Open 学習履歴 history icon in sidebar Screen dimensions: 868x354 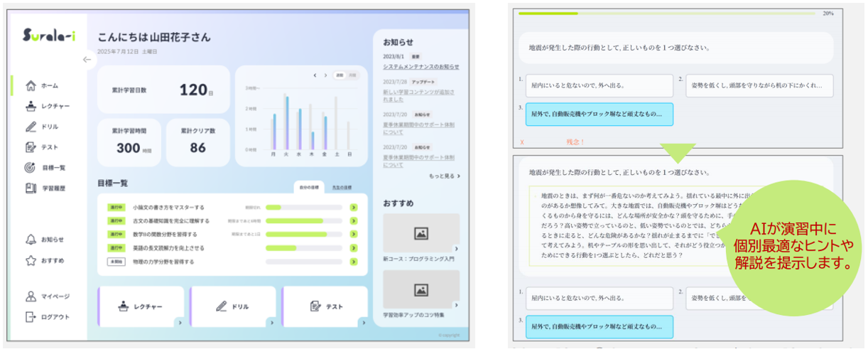[31, 188]
